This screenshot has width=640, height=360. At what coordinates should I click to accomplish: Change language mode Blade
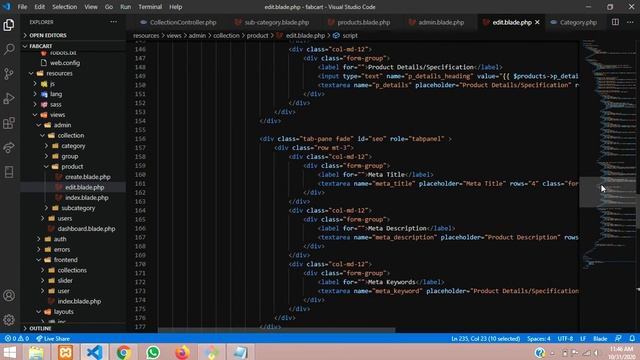pos(600,338)
